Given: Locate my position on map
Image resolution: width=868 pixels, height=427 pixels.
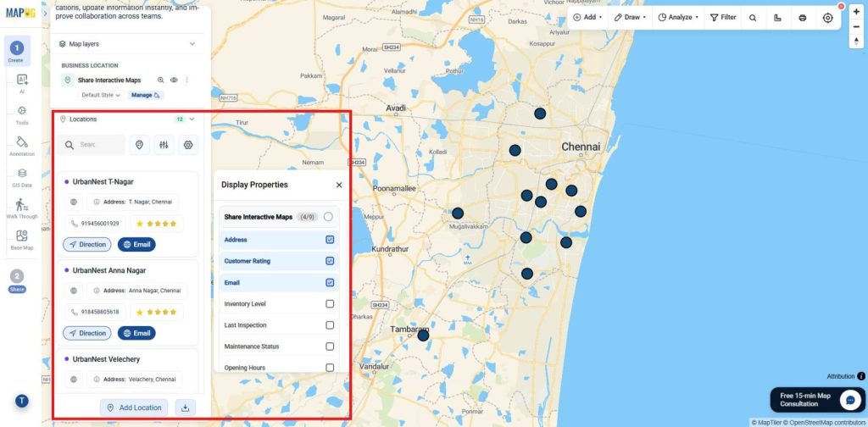Looking at the screenshot, I should 827,17.
